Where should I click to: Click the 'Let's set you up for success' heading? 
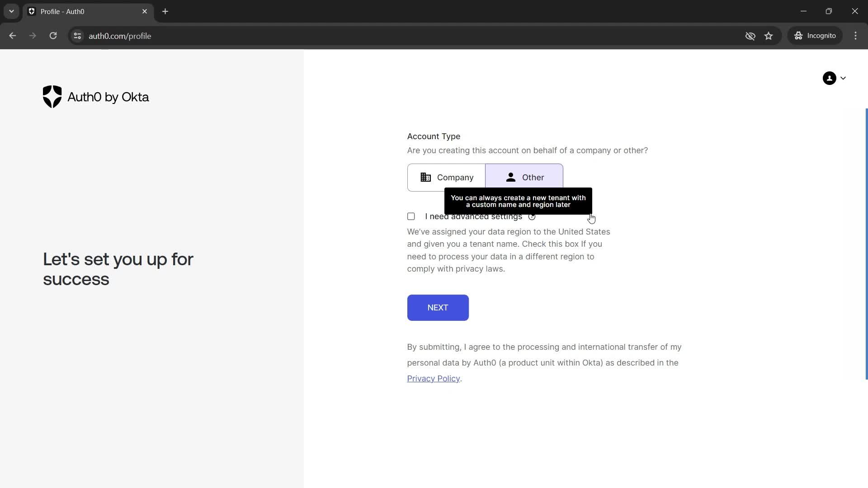click(118, 269)
